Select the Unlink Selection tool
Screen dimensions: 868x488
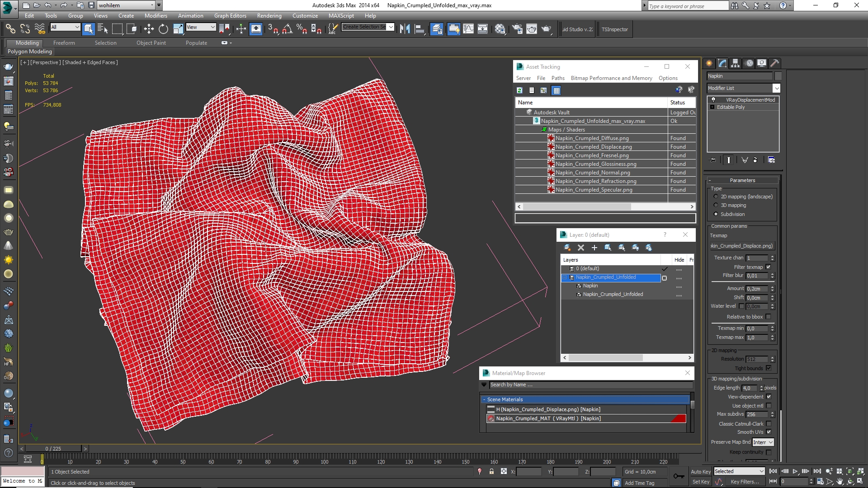(x=25, y=29)
